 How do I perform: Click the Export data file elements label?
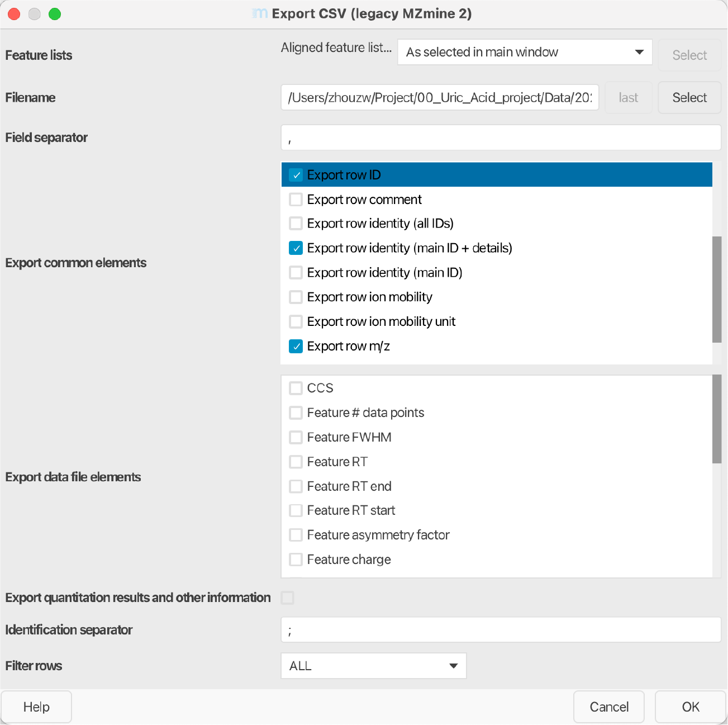click(73, 477)
